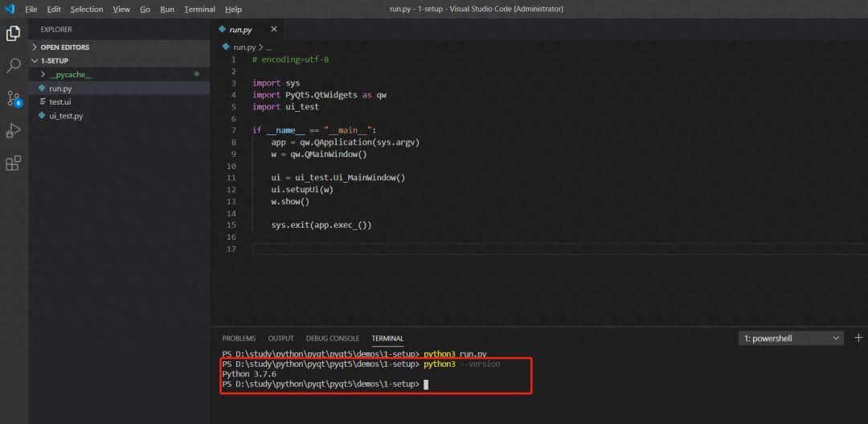The image size is (868, 424).
Task: Click 'import ui_test' on line 5
Action: coord(285,106)
